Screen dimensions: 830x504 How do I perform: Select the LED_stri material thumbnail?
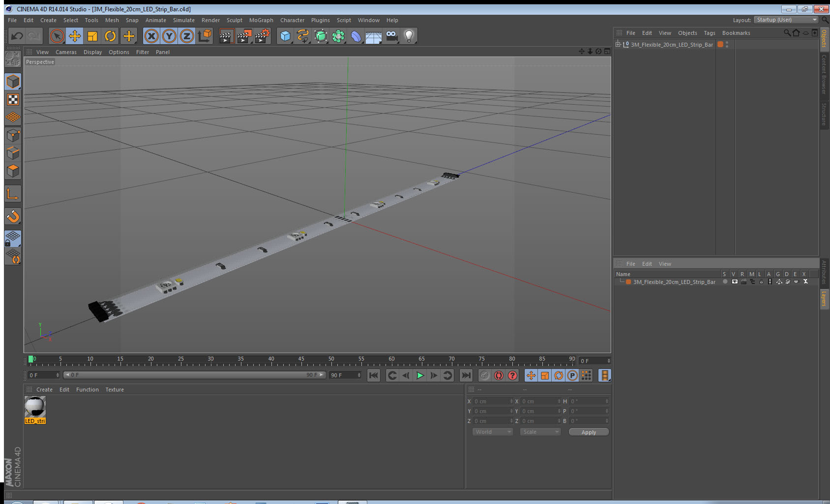[x=35, y=407]
